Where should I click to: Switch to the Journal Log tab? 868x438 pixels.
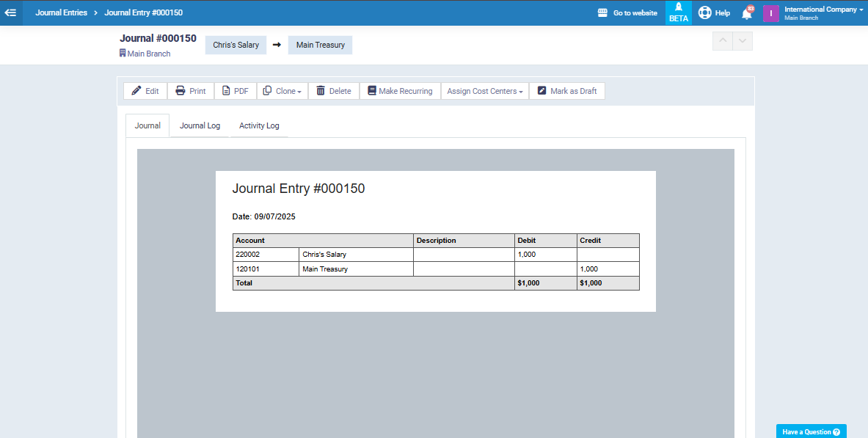tap(200, 125)
